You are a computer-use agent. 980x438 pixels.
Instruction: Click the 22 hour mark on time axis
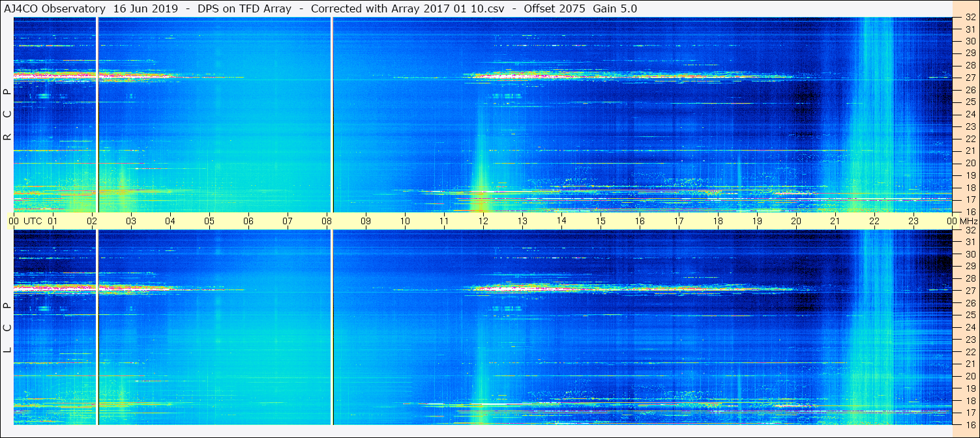click(874, 221)
